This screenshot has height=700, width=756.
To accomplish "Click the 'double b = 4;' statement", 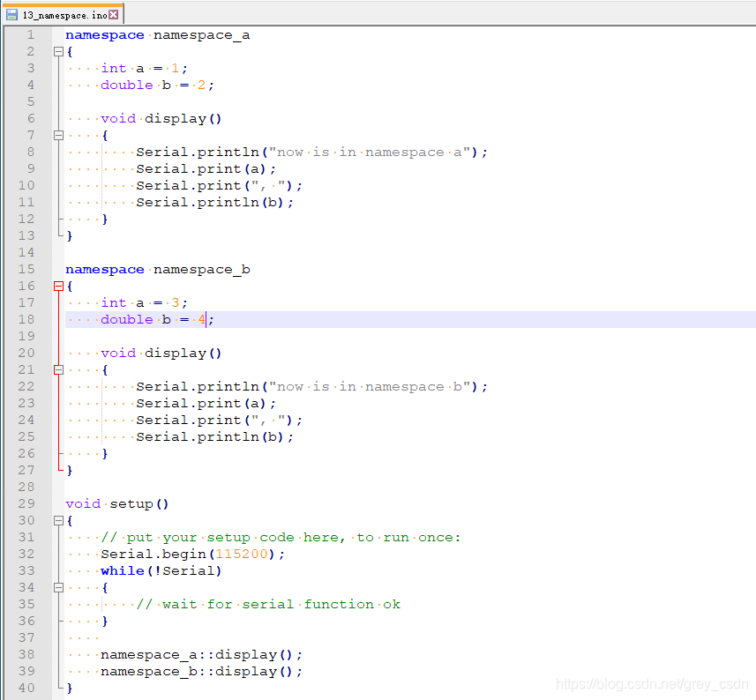I will click(x=157, y=319).
